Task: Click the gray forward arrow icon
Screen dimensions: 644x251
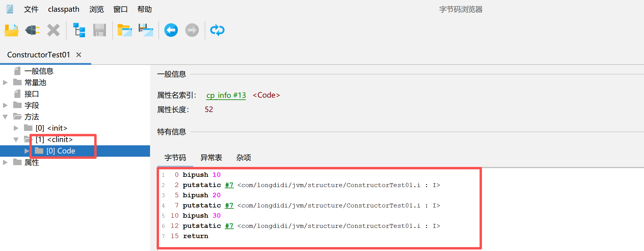Action: pyautogui.click(x=192, y=30)
